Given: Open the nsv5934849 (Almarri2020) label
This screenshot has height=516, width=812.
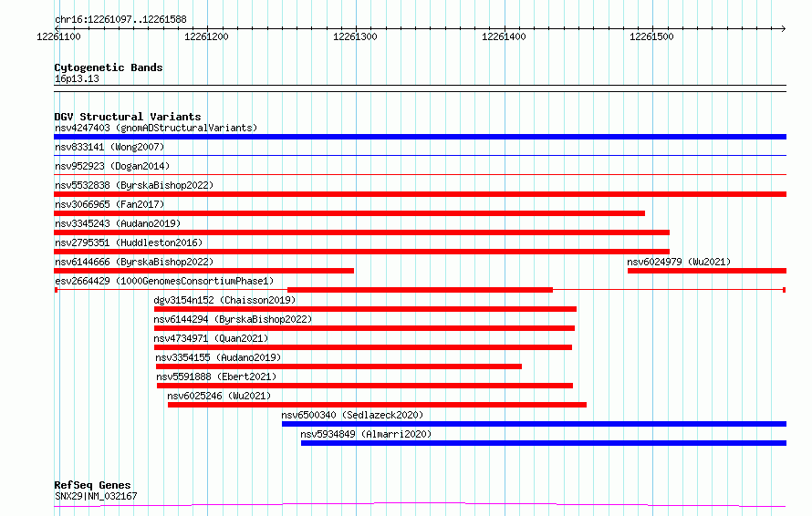Looking at the screenshot, I should (x=366, y=434).
